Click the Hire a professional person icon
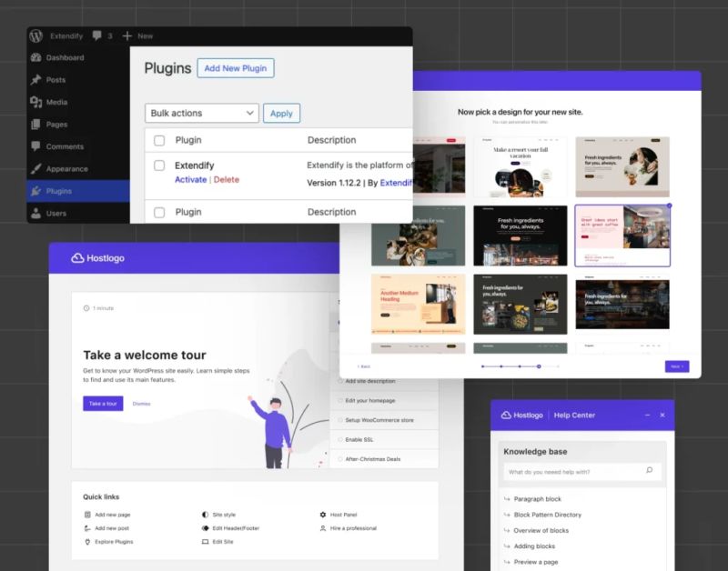This screenshot has width=728, height=571. (x=323, y=528)
